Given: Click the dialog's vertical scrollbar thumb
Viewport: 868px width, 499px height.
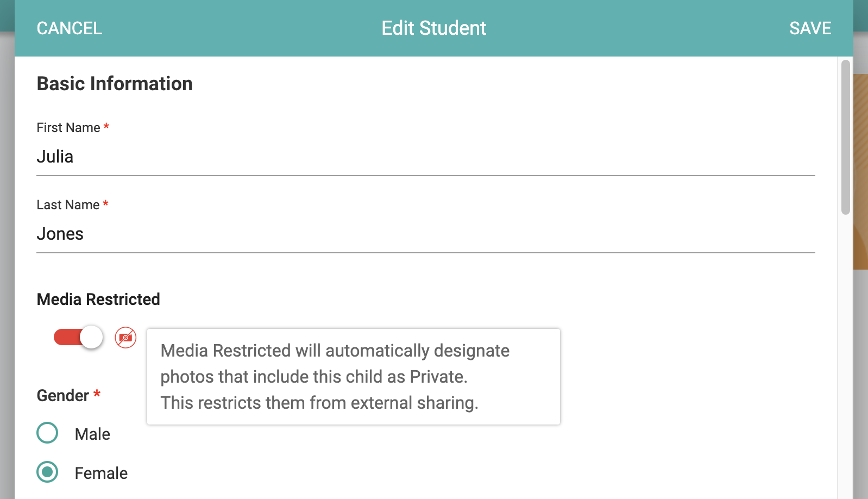Looking at the screenshot, I should click(x=845, y=137).
